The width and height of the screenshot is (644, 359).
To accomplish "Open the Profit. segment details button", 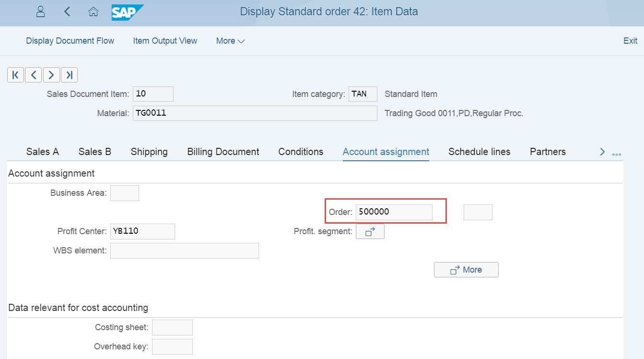I will point(370,232).
